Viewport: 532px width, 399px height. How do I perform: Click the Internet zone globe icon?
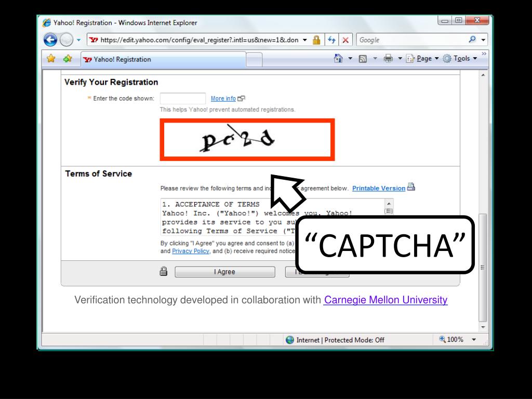coord(290,340)
